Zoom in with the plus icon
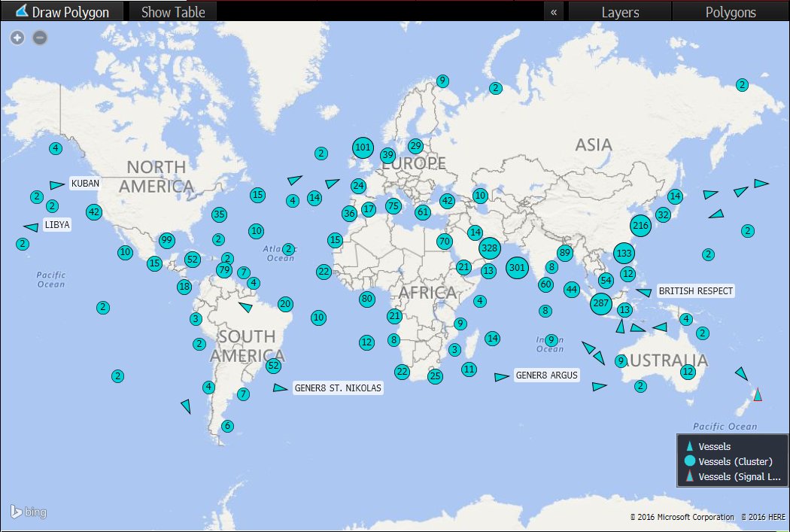 [17, 38]
